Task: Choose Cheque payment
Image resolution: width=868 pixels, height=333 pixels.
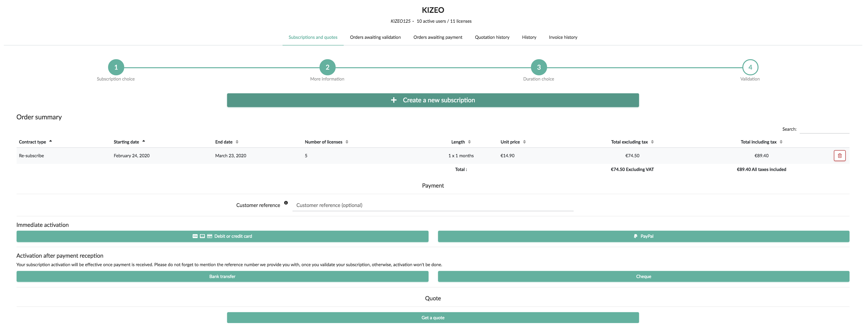Action: click(643, 276)
